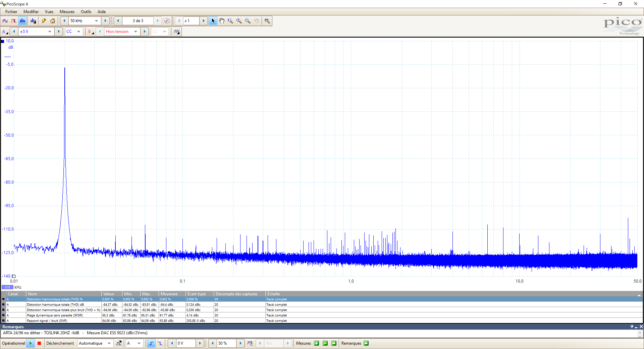Viewport: 644px width, 349px height.
Task: Open the Fichier menu
Action: click(x=11, y=12)
